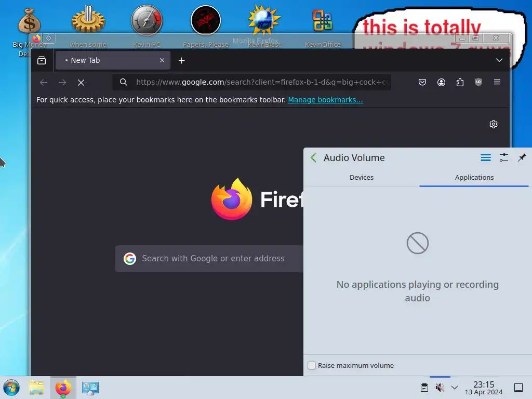Screen dimensions: 532x399
Task: Open the uBlock Origin shield icon
Action: pyautogui.click(x=478, y=82)
